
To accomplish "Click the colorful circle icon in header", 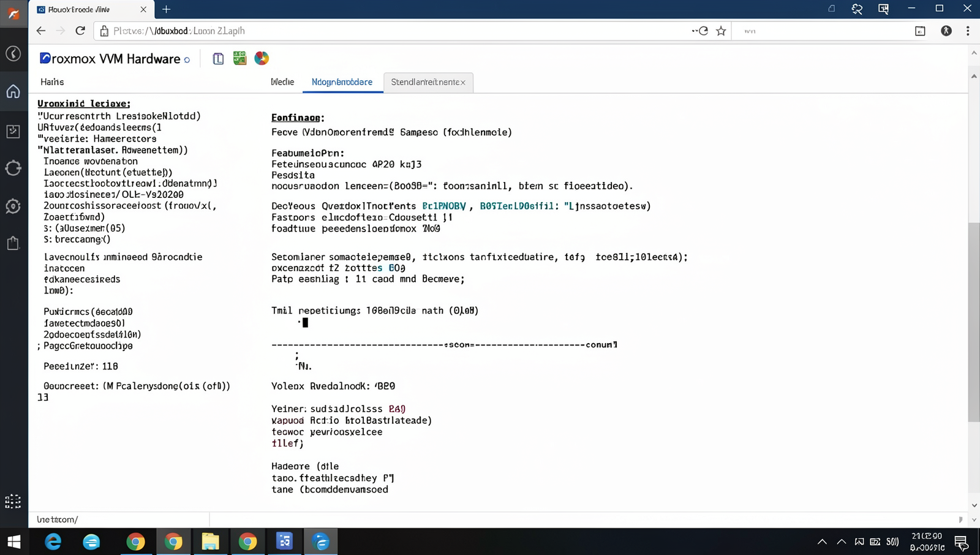I will point(262,58).
